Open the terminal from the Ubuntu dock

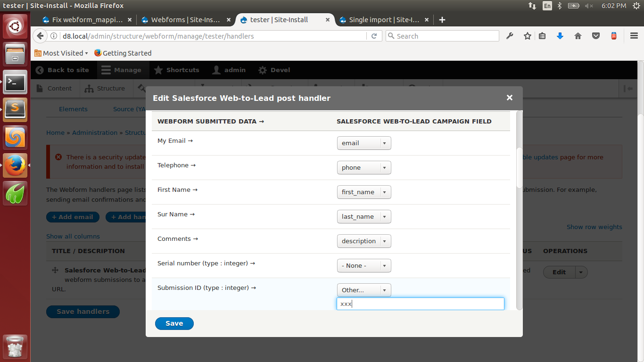pos(15,82)
